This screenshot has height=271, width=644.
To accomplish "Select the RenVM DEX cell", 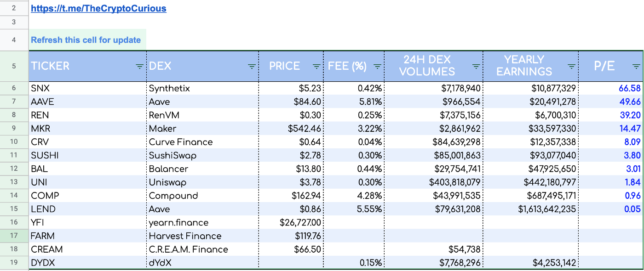I will [203, 115].
